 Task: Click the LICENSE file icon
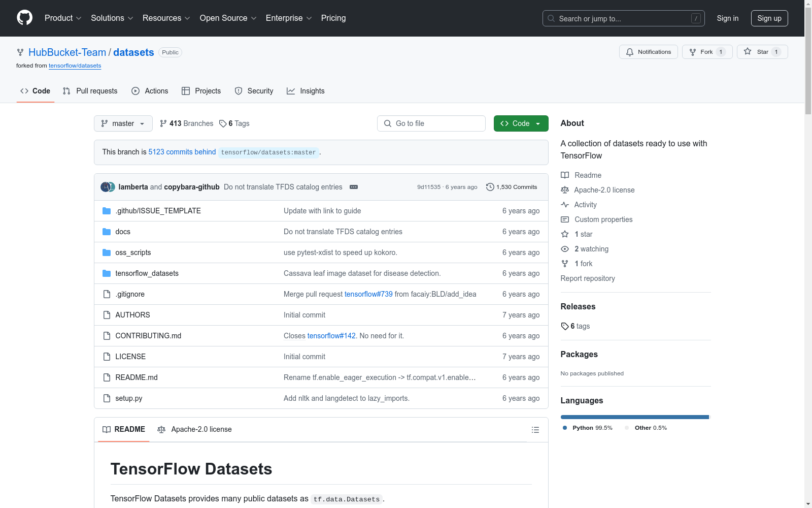tap(107, 357)
